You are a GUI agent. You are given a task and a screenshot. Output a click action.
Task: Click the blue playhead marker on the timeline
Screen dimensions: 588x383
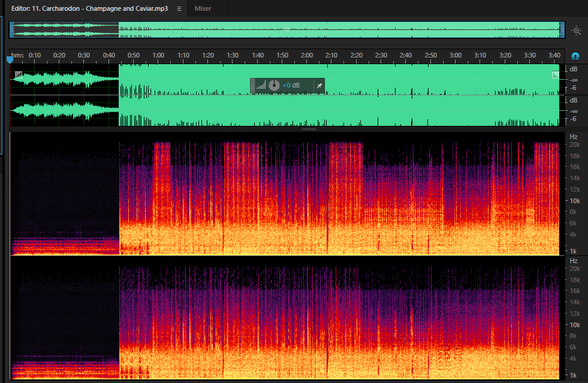point(10,59)
